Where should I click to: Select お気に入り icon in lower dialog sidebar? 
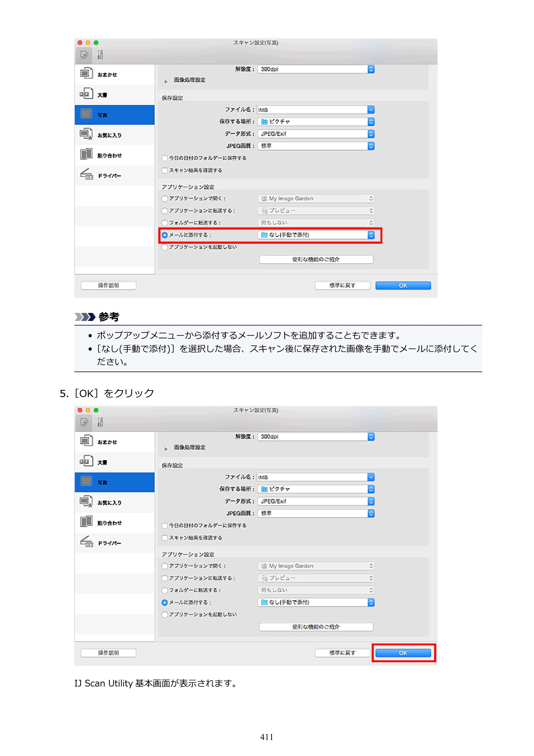point(86,502)
